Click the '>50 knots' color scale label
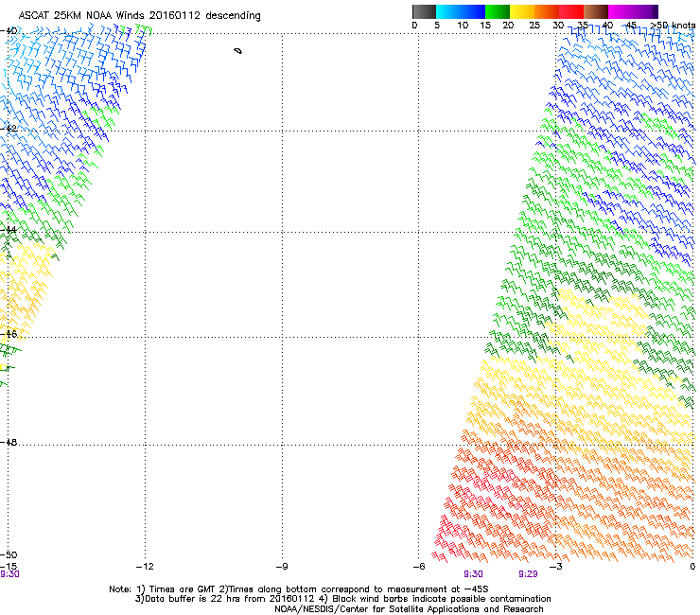This screenshot has width=700, height=615. click(673, 25)
